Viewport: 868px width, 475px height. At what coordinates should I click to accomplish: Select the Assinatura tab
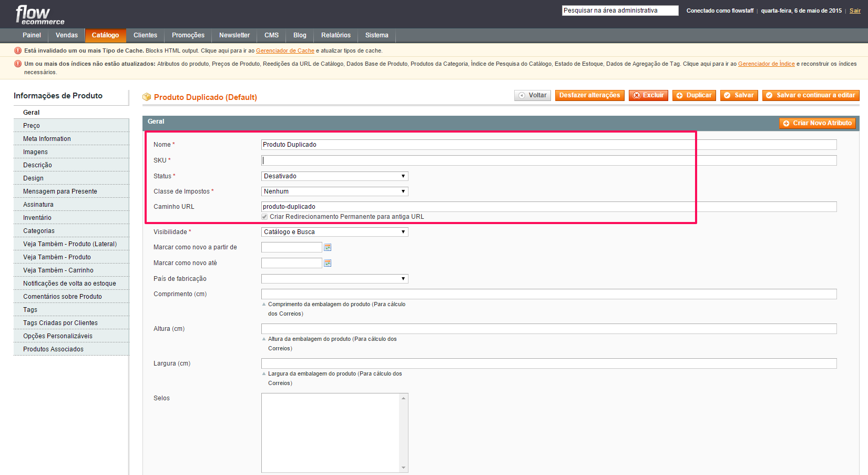(71, 205)
